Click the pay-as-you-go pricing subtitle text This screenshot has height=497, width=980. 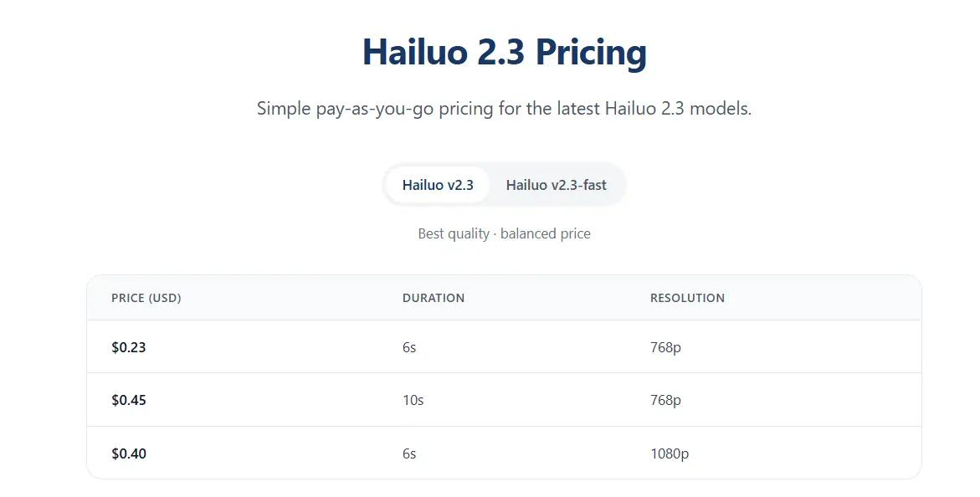tap(504, 109)
